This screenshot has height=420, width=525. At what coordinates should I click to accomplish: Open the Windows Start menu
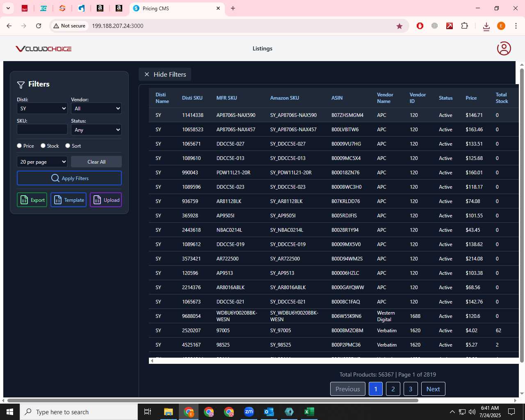point(10,412)
